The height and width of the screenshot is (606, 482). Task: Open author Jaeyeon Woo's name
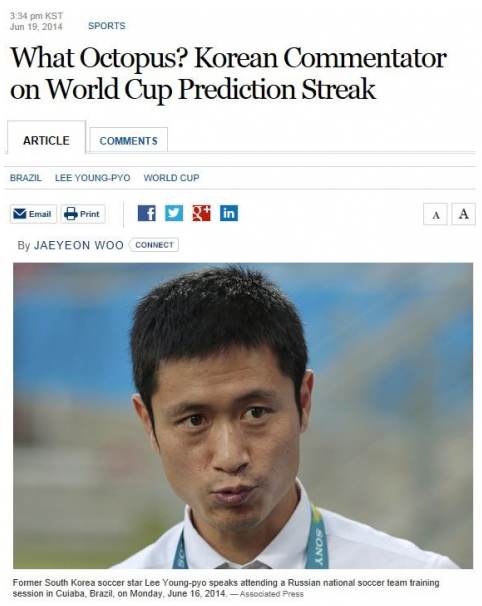79,245
